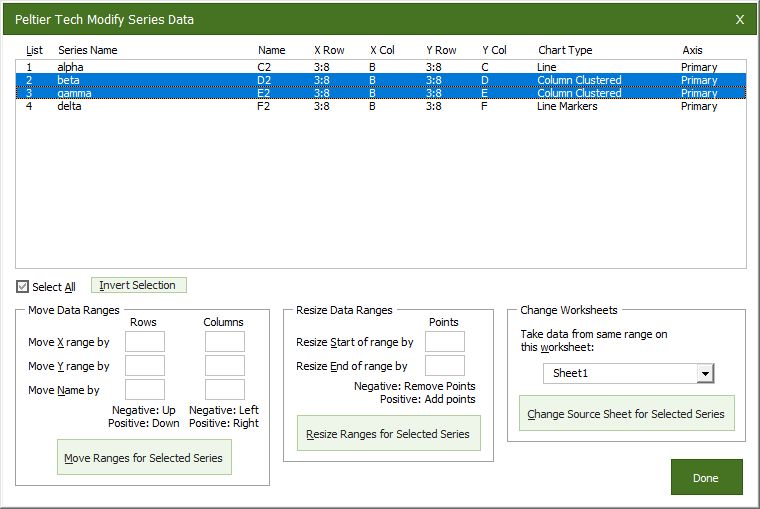760x509 pixels.
Task: Click the C2 name cell
Action: (x=264, y=67)
